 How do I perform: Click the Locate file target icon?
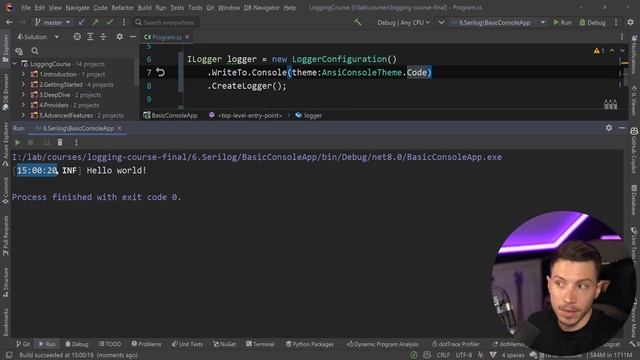pyautogui.click(x=77, y=37)
